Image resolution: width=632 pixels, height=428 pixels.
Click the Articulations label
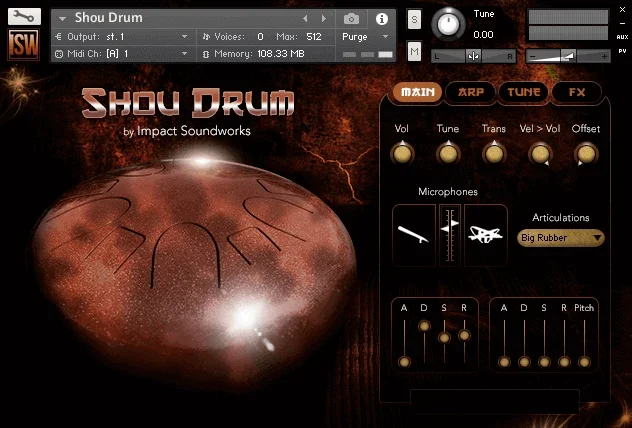[561, 218]
